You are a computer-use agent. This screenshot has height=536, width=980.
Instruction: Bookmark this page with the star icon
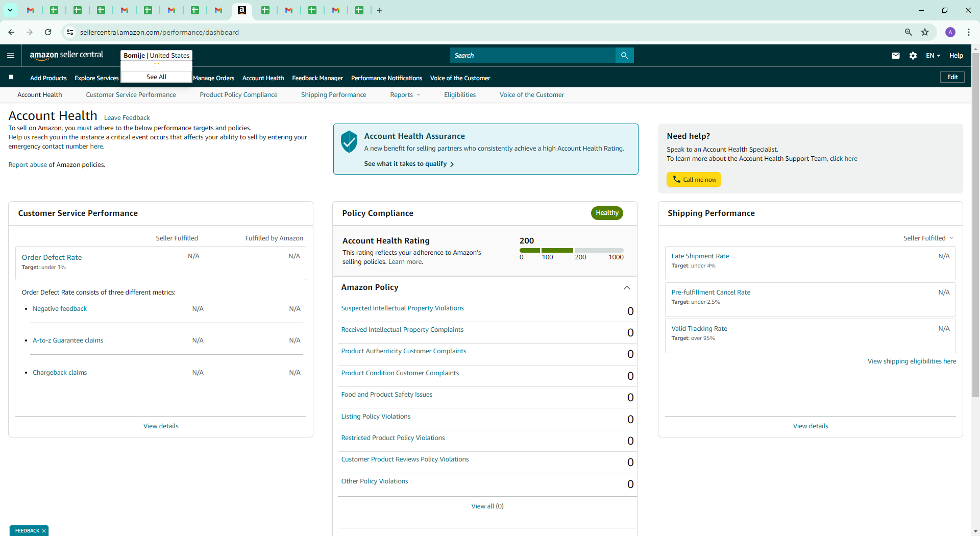pyautogui.click(x=925, y=32)
